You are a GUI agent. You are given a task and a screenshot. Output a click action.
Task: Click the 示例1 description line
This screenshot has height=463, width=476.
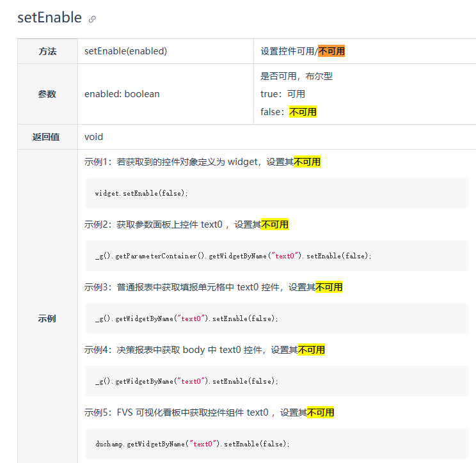point(202,162)
